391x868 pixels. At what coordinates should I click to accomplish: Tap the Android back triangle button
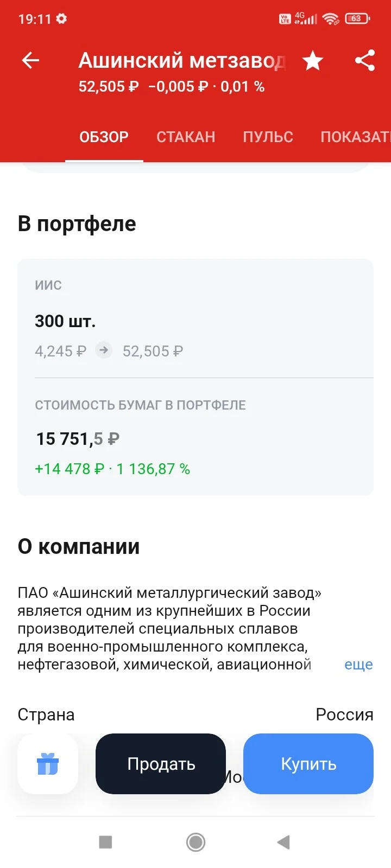pyautogui.click(x=283, y=842)
